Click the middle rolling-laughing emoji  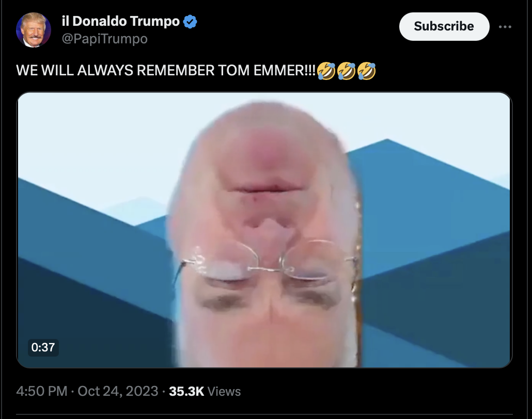347,71
